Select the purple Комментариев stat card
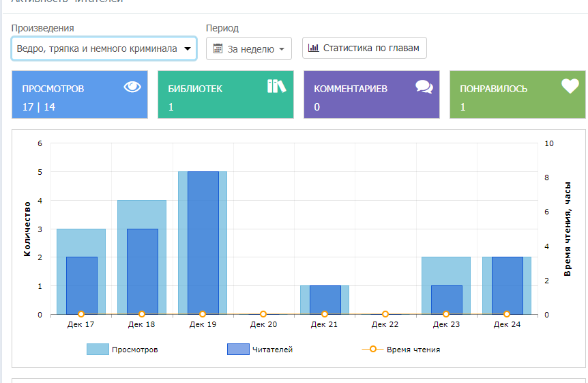The width and height of the screenshot is (588, 383). [x=371, y=95]
